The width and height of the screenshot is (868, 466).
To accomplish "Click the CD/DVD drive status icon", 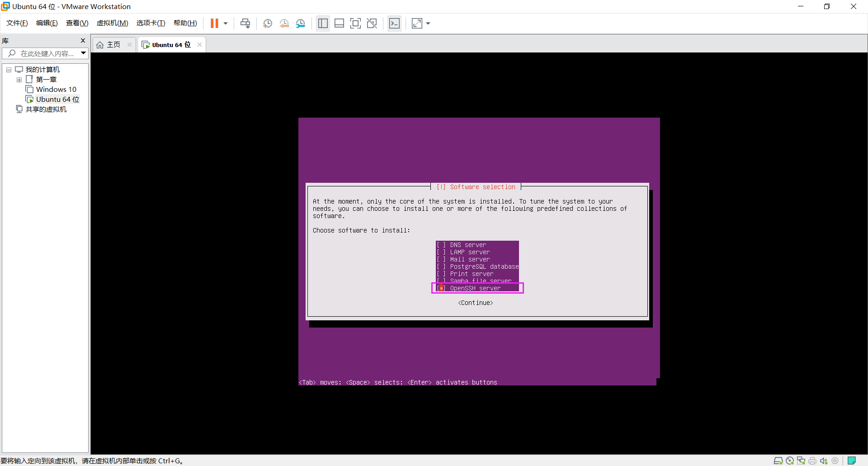I will 790,461.
